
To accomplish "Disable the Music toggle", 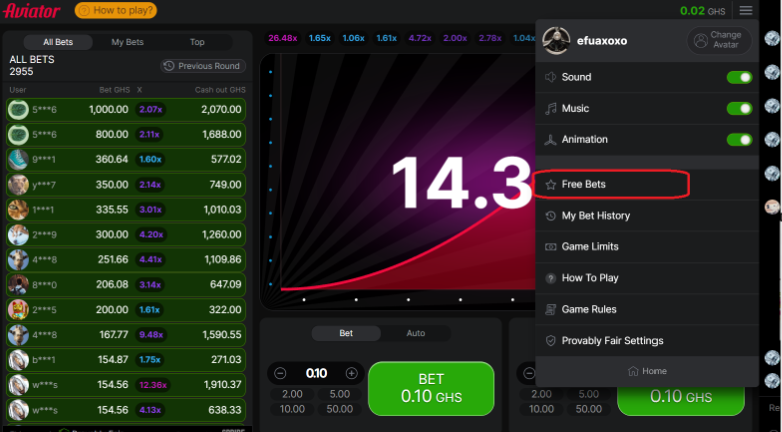I will coord(739,108).
